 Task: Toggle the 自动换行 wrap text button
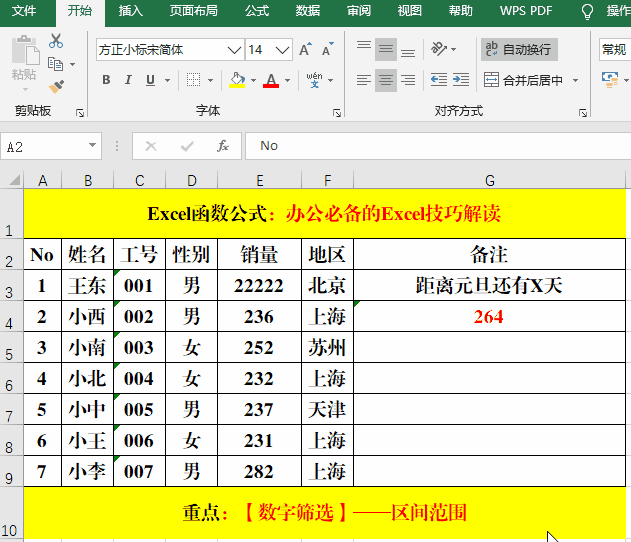click(519, 49)
